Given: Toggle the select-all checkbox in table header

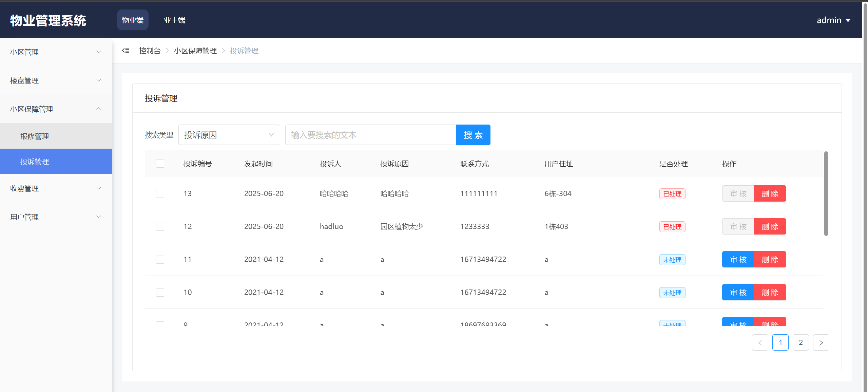Looking at the screenshot, I should (x=160, y=164).
